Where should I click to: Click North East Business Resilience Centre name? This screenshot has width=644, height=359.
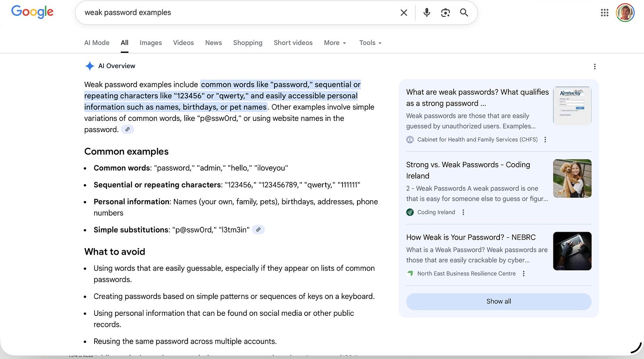click(466, 274)
